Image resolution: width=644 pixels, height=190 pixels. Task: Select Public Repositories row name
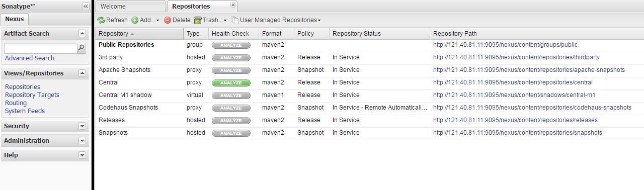pyautogui.click(x=126, y=45)
